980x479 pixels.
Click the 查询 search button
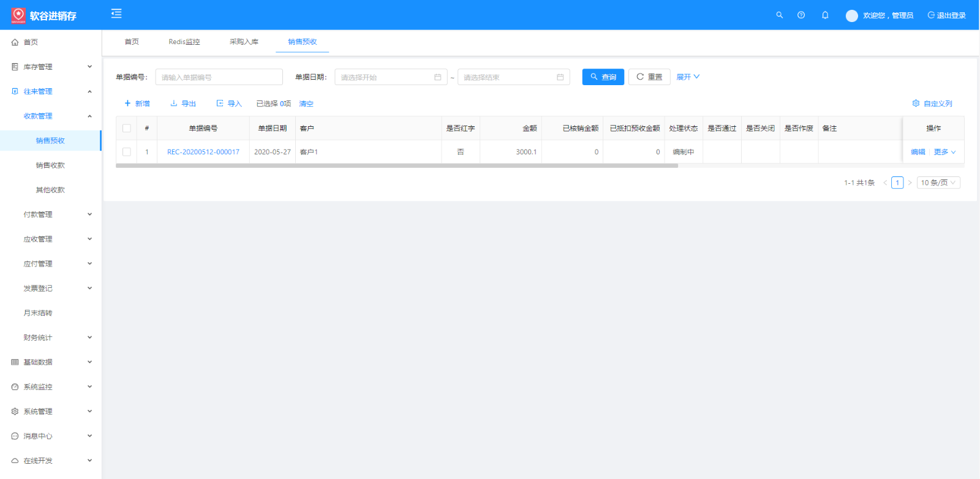(x=603, y=77)
